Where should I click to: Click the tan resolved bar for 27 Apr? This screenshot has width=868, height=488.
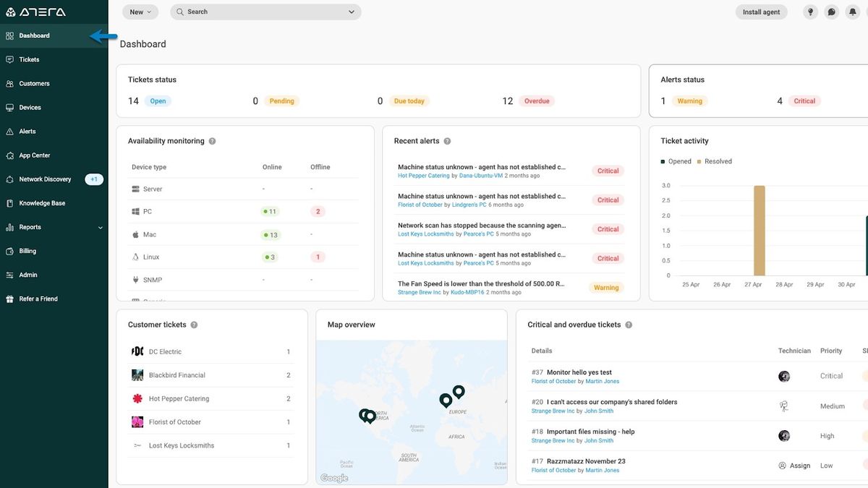pos(759,231)
